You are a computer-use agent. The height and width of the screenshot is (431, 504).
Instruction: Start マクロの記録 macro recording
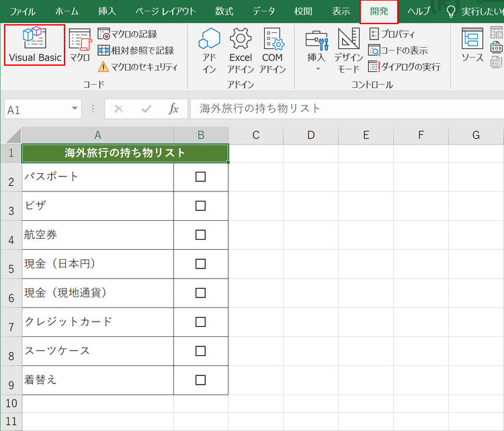pos(128,34)
